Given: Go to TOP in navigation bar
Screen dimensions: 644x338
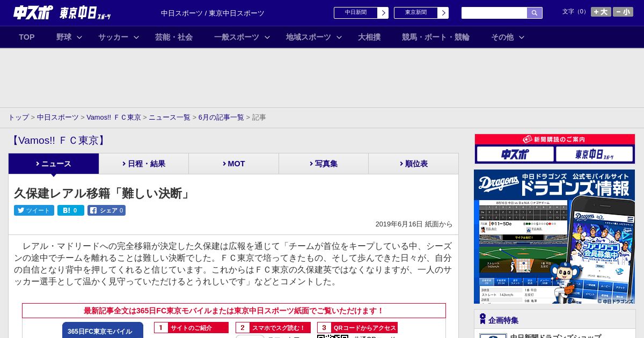Looking at the screenshot, I should pos(27,37).
